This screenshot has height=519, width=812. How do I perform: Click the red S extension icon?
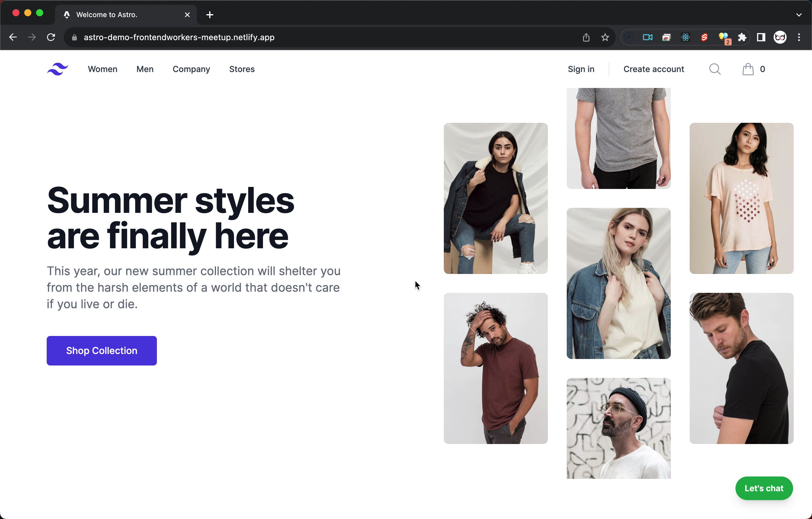(x=704, y=37)
